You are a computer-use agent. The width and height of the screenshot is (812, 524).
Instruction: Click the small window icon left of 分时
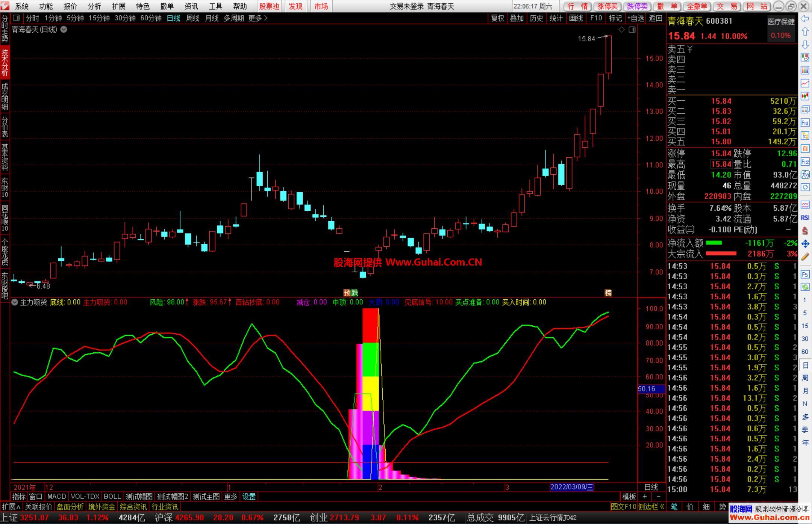point(16,18)
